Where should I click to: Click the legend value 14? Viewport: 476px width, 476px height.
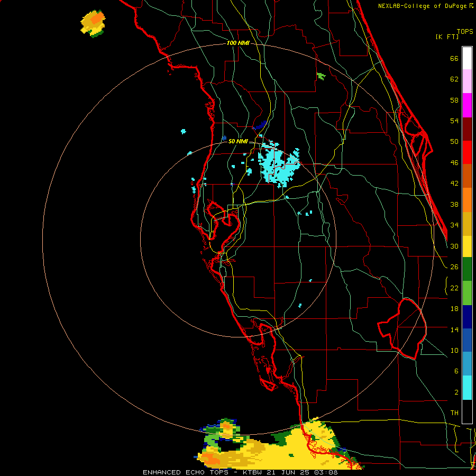pyautogui.click(x=454, y=329)
